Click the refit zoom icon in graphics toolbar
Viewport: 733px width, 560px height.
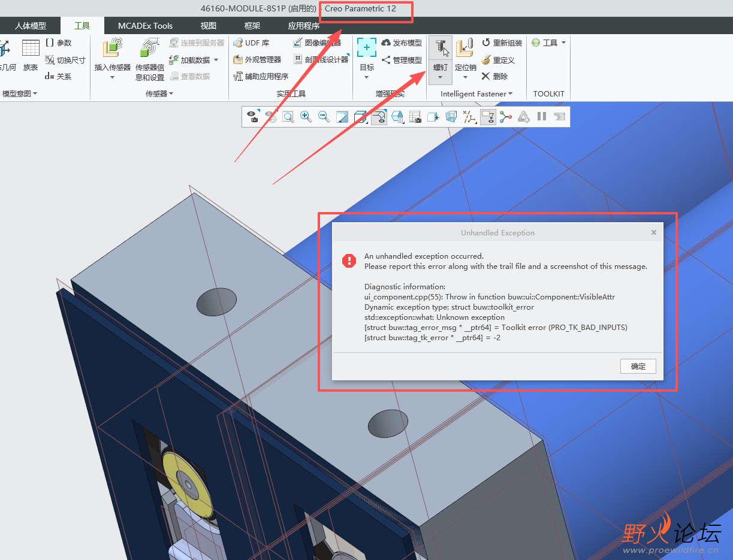288,117
